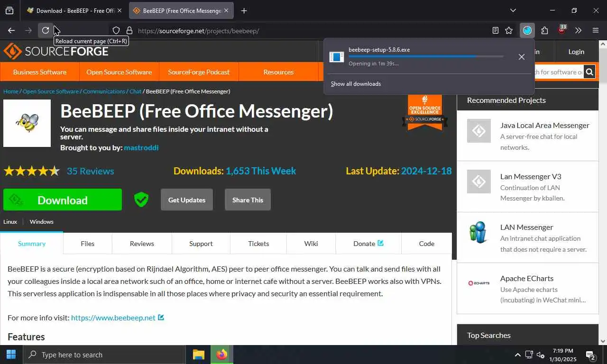Open Java Local Area Messenger project
This screenshot has width=607, height=364.
point(544,125)
